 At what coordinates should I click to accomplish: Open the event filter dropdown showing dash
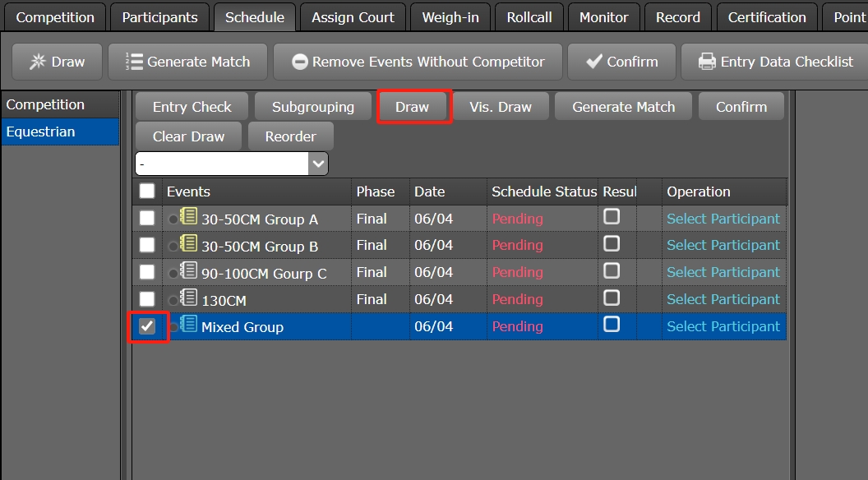point(318,164)
